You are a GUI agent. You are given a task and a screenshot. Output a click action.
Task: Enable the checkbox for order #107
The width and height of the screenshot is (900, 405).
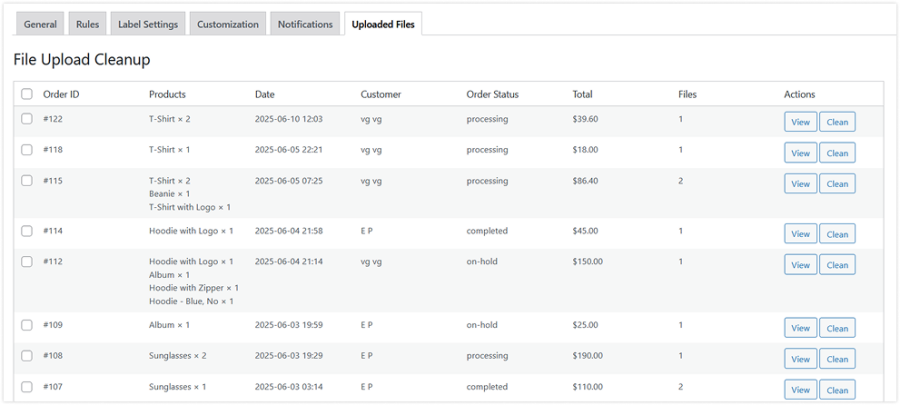pyautogui.click(x=27, y=387)
